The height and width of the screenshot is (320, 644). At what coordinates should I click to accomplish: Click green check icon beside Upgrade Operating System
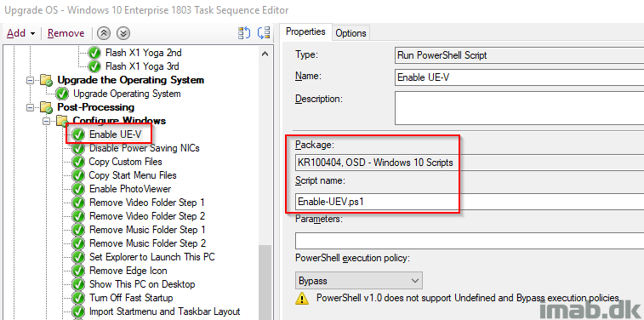[x=62, y=94]
